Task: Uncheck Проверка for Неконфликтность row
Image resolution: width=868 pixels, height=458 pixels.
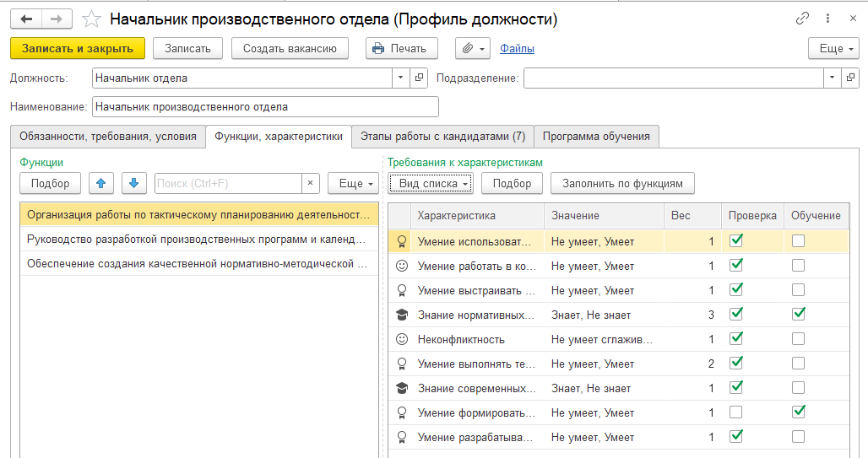Action: (735, 338)
